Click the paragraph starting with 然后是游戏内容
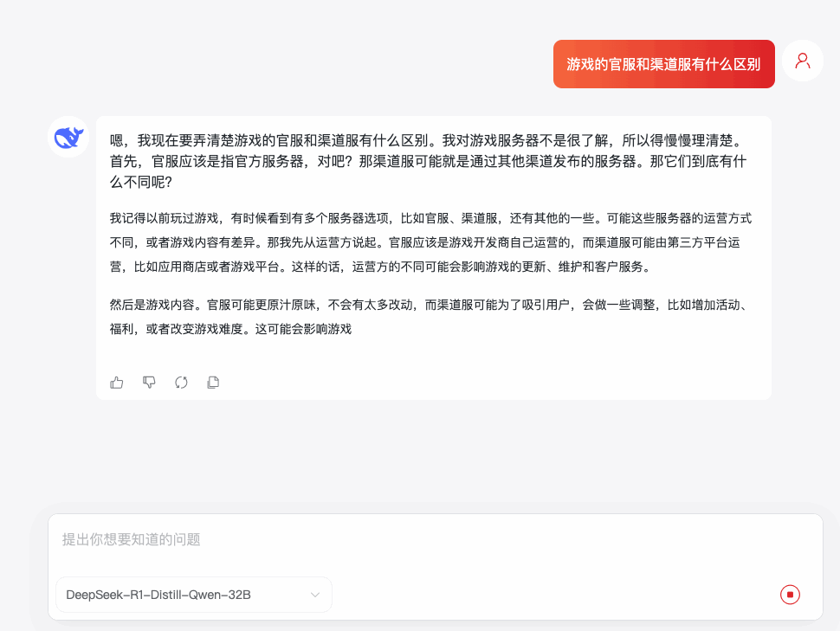Screen dimensions: 840x631 click(x=430, y=317)
